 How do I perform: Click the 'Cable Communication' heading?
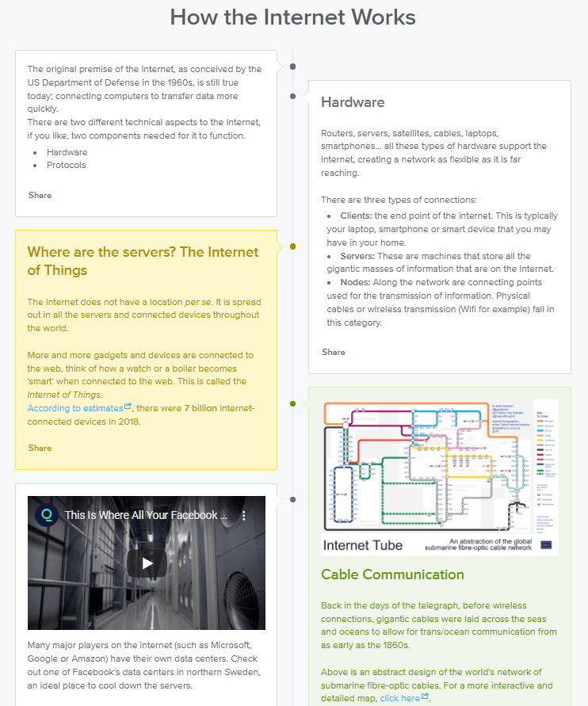coord(392,574)
